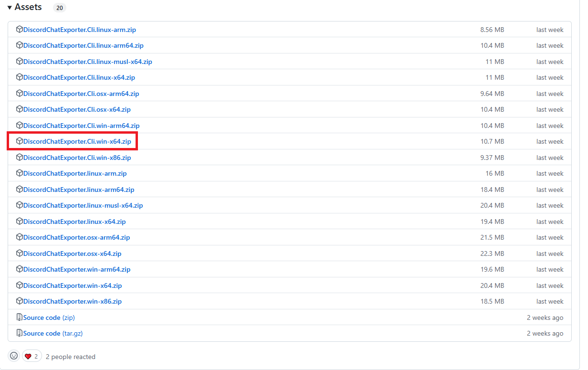Click package icon beside DiscordChatExporter.linux-arm.zip
The image size is (588, 370).
point(20,173)
